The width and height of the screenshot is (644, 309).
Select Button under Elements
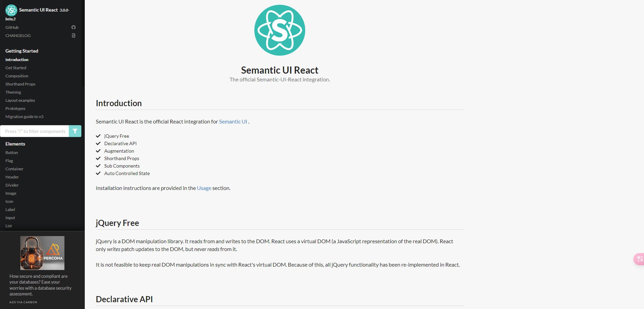click(12, 152)
